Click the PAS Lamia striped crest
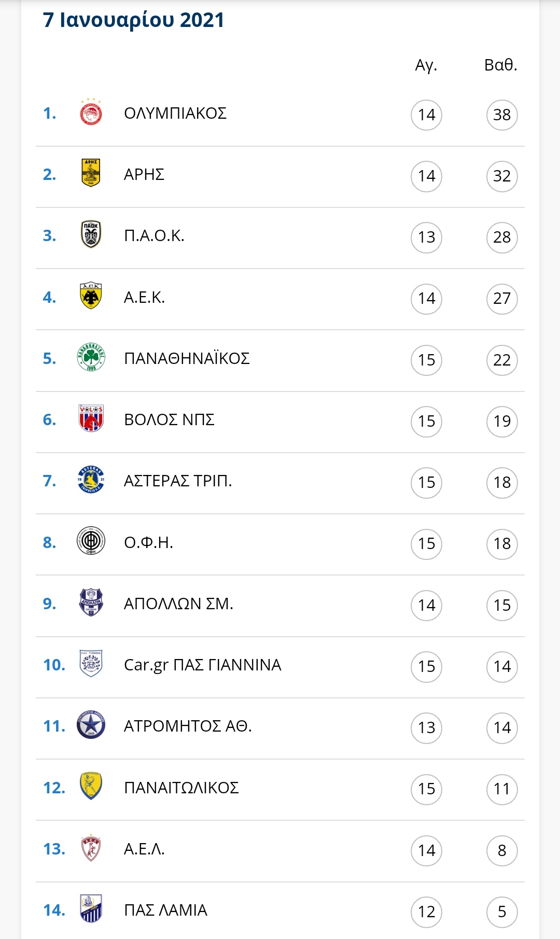Screen dimensions: 560x939 pos(91,909)
